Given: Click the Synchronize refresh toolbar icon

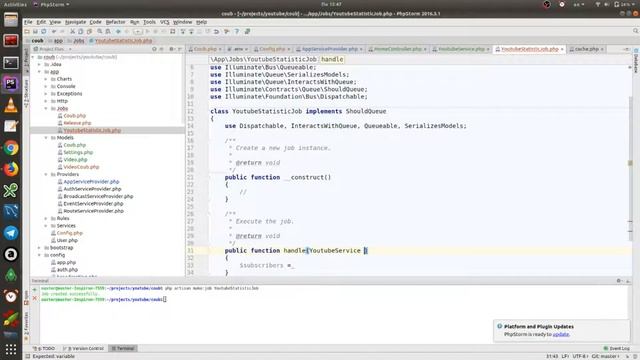Looking at the screenshot, I should click(x=44, y=31).
